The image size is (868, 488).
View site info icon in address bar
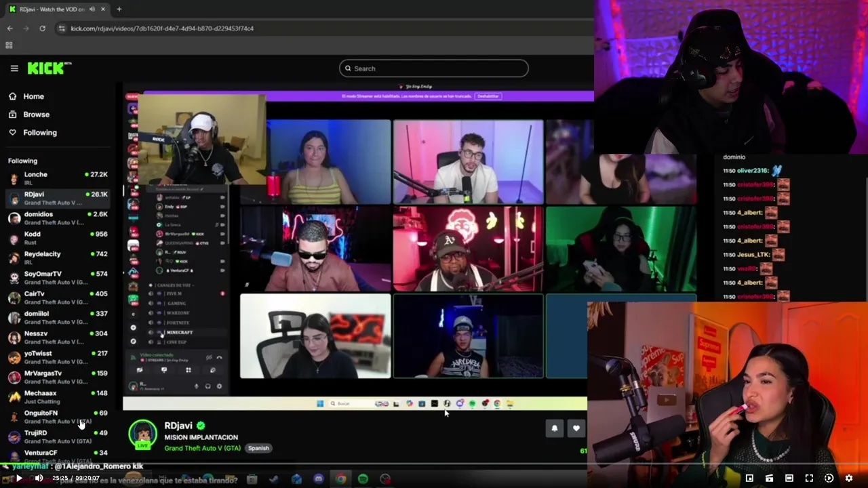[62, 28]
